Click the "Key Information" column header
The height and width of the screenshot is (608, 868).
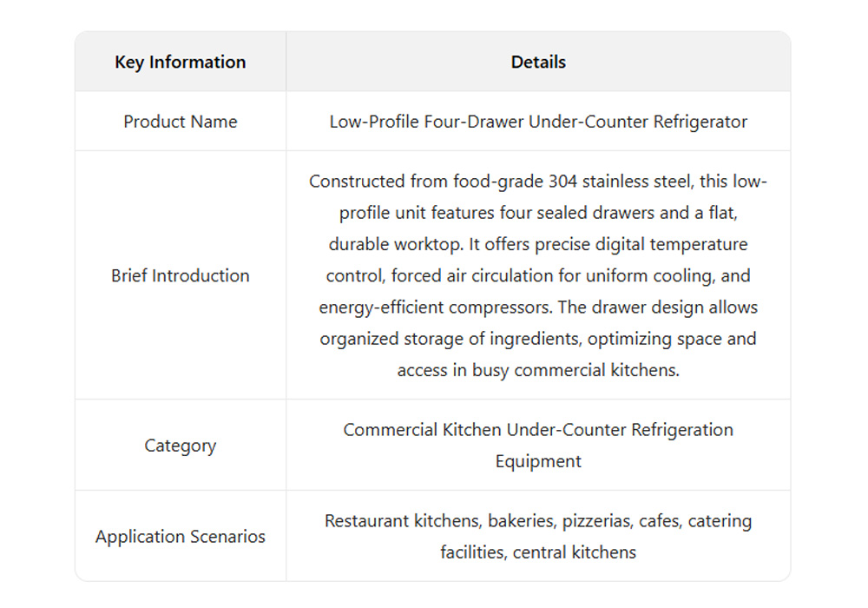[180, 63]
